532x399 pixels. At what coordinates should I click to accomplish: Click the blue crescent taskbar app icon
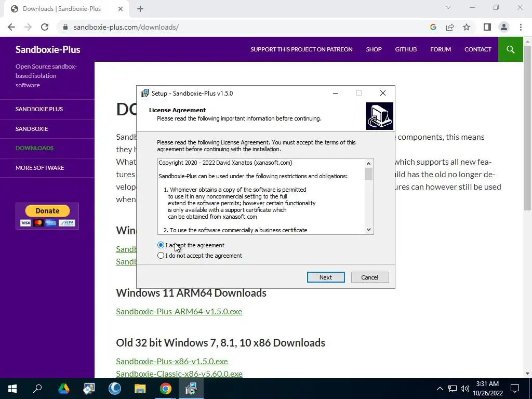[x=115, y=389]
